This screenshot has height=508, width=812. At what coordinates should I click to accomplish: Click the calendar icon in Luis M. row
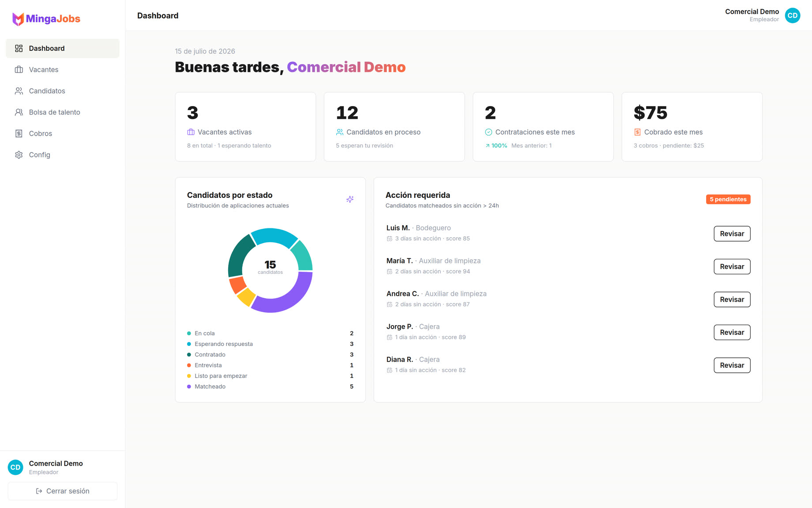(x=390, y=239)
